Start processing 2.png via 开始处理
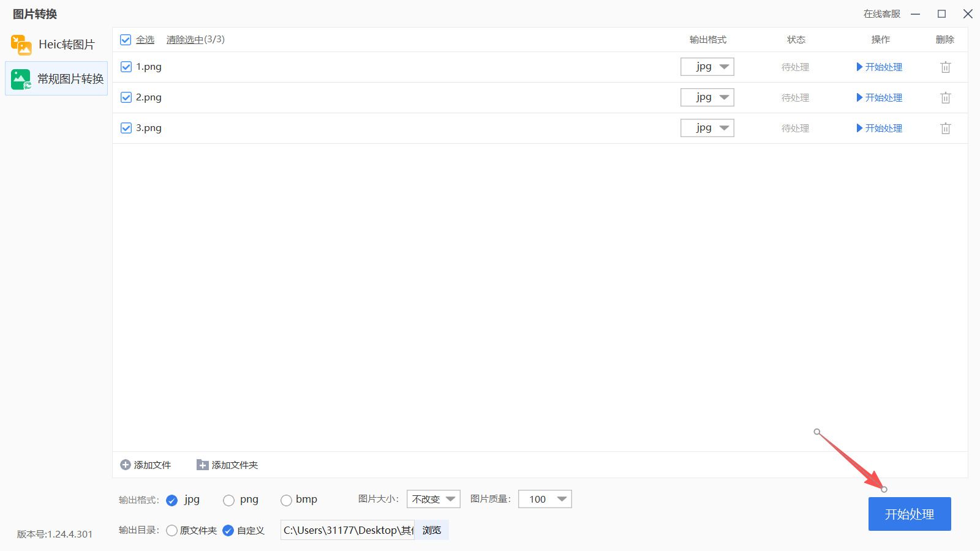Screen dimensions: 980x551 (879, 97)
